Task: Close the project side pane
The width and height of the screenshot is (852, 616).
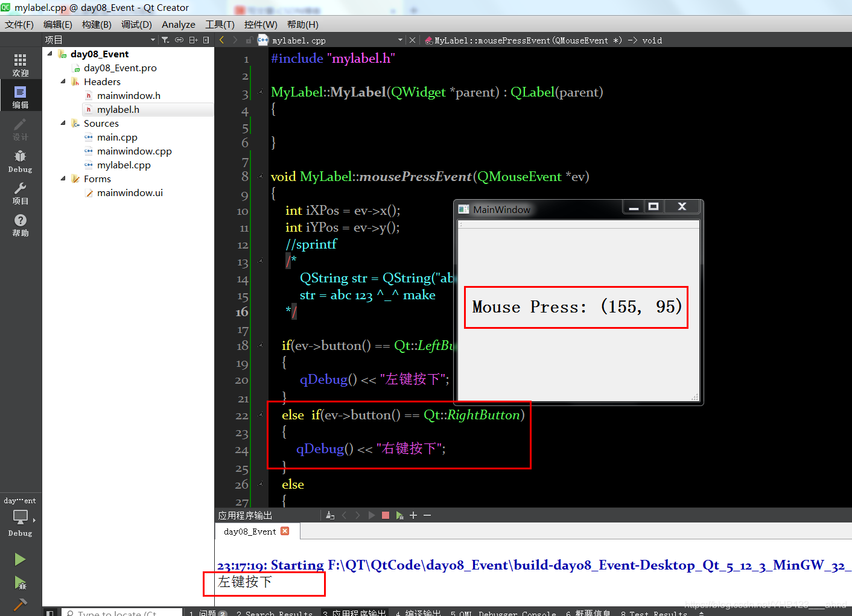Action: pyautogui.click(x=206, y=40)
